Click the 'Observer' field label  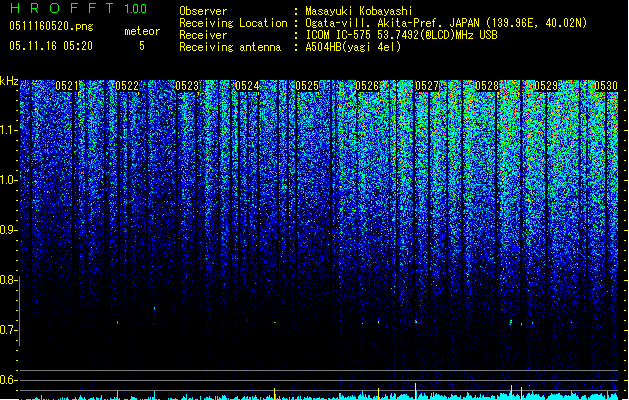point(203,11)
